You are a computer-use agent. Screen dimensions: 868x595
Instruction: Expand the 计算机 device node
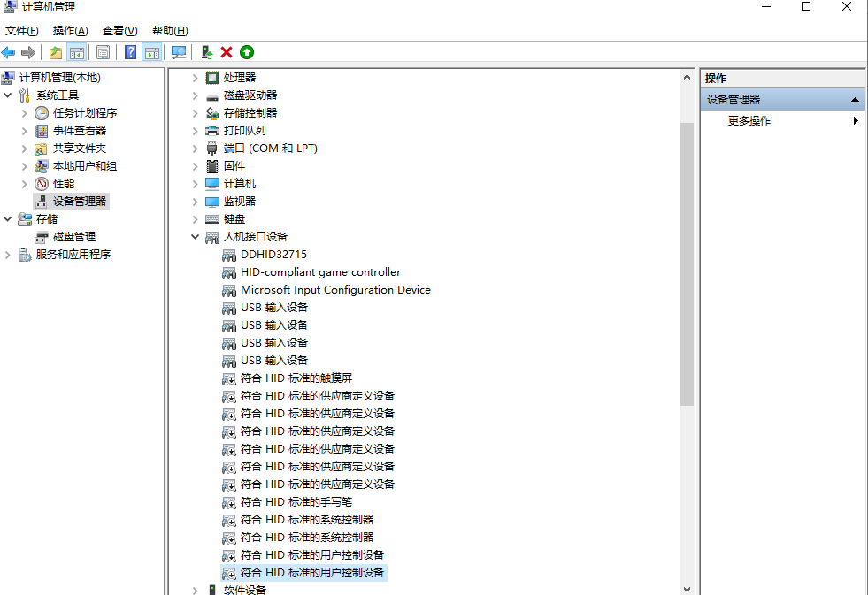click(x=195, y=184)
